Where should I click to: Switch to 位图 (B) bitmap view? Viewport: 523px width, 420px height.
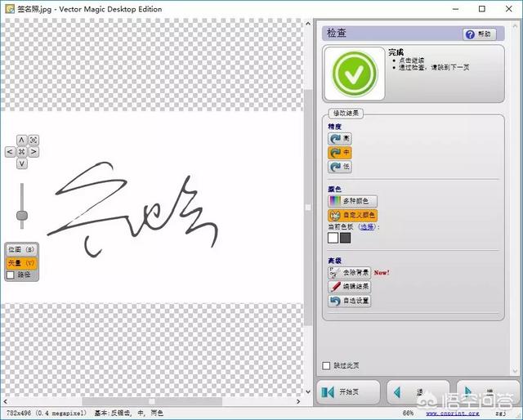(21, 249)
